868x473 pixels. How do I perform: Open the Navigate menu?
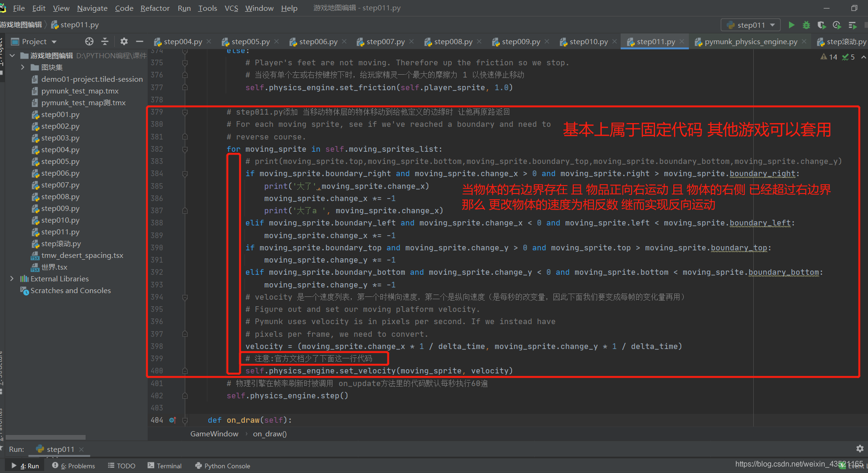(92, 8)
